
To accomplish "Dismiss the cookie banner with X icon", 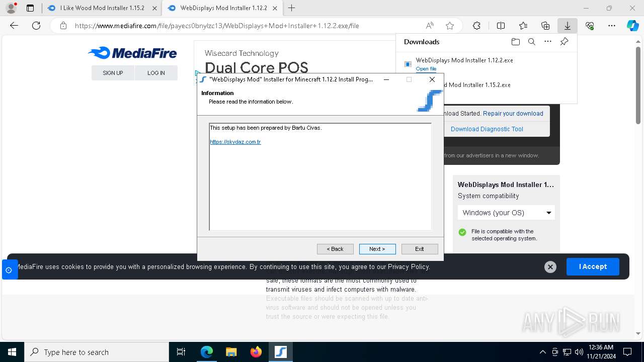I will 550,267.
